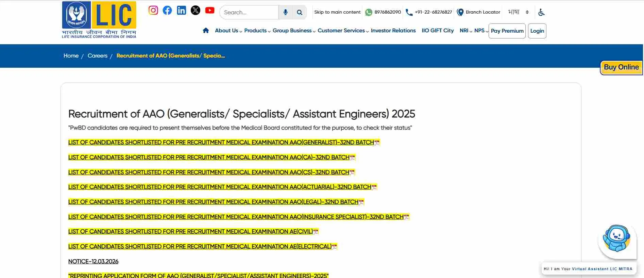Screen dimensions: 644x278
Task: Open the YouTube channel icon
Action: tap(210, 10)
